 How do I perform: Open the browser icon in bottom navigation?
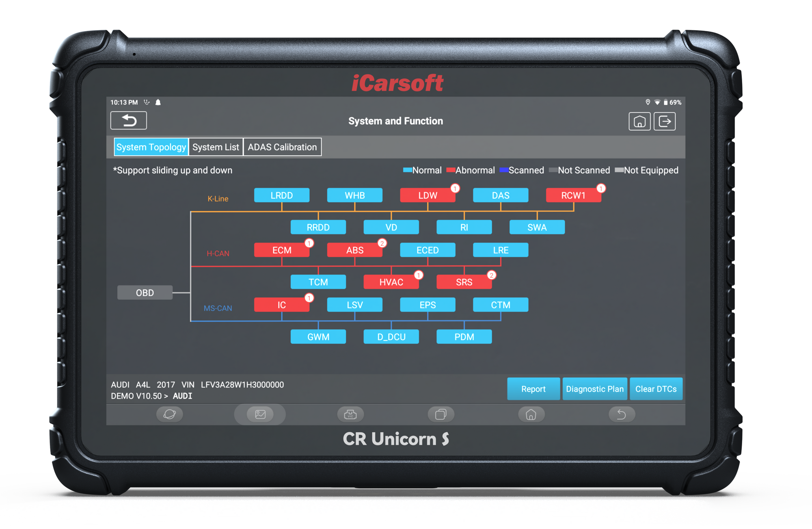pos(169,414)
